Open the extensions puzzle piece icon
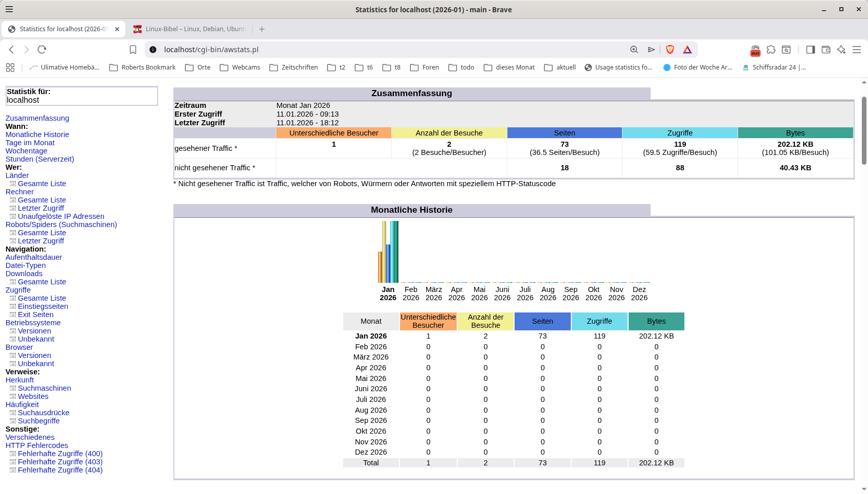Image resolution: width=868 pixels, height=494 pixels. 771,50
